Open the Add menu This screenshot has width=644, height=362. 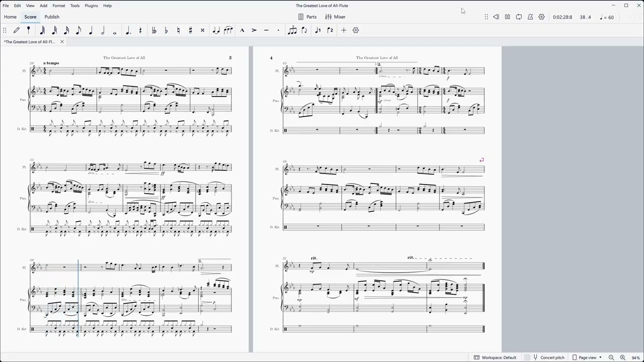(x=43, y=6)
